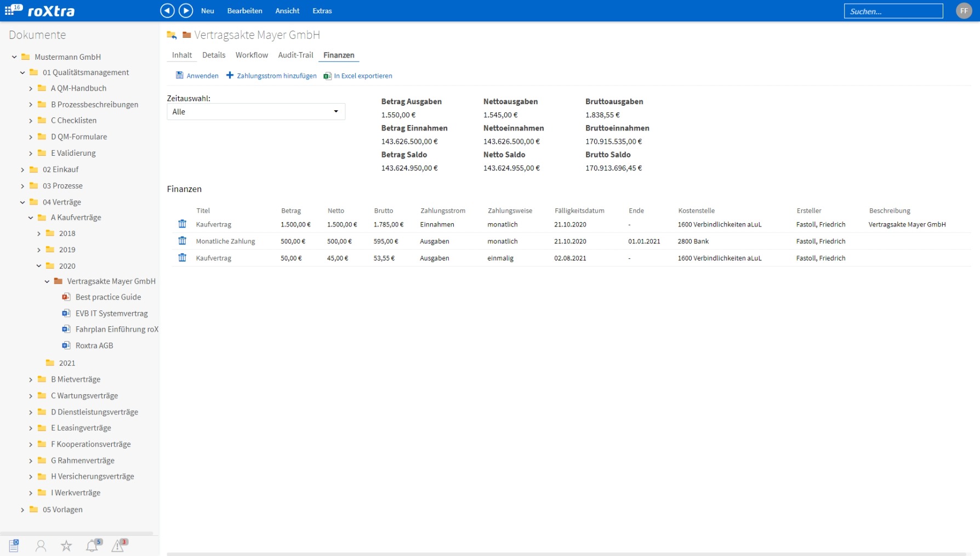Switch to the Details tab
Image resolution: width=980 pixels, height=556 pixels.
pyautogui.click(x=213, y=55)
